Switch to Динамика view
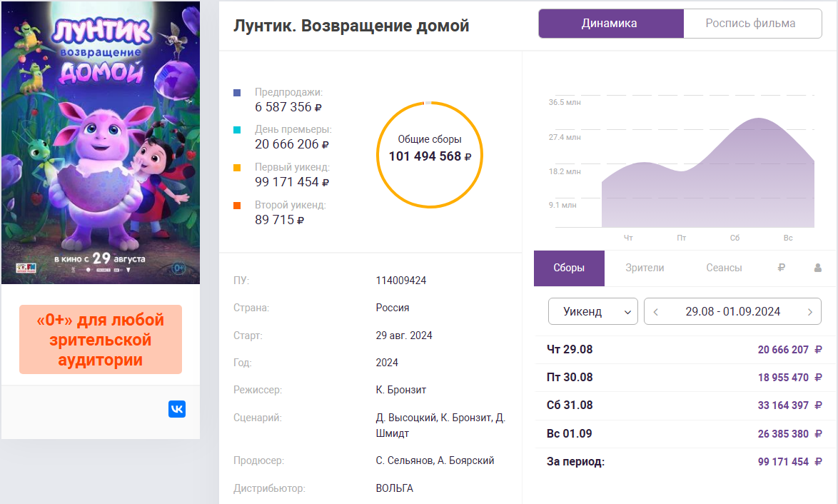This screenshot has height=504, width=838. coord(610,24)
